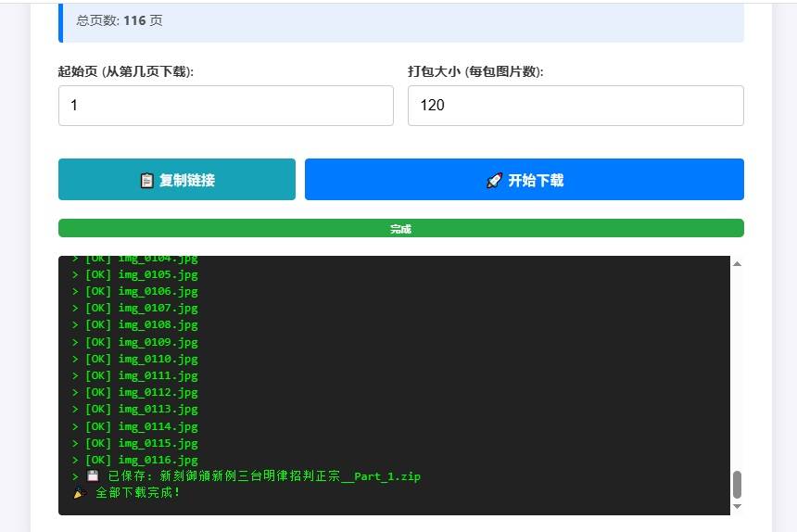Click the 复制链接 copy link button
Image resolution: width=797 pixels, height=532 pixels.
tap(177, 180)
